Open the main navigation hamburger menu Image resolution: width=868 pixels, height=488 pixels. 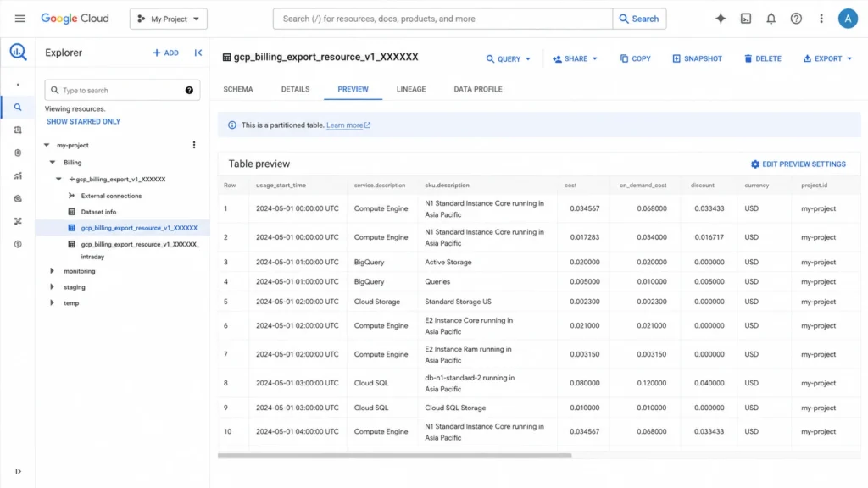20,19
